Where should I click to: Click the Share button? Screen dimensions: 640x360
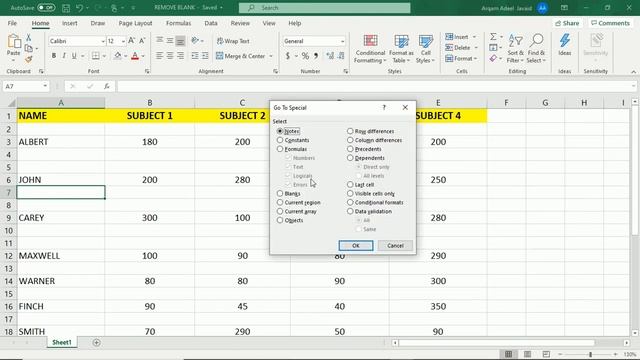click(568, 23)
